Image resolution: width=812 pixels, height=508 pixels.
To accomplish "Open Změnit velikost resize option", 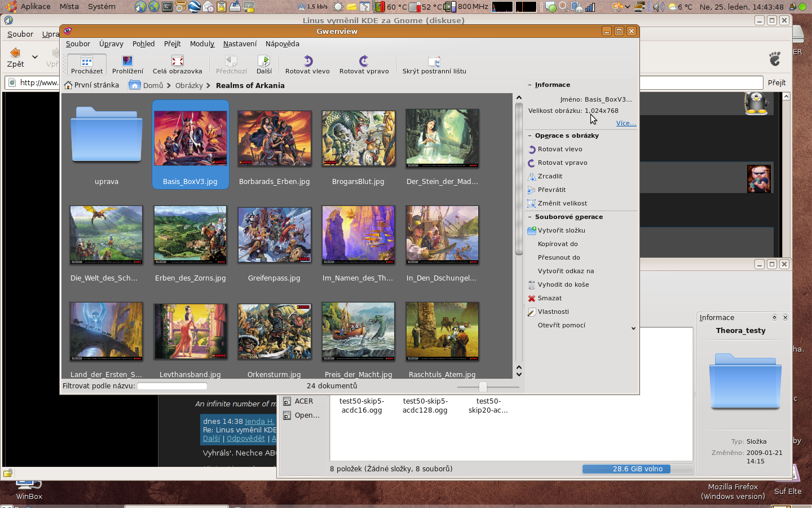I will tap(557, 203).
